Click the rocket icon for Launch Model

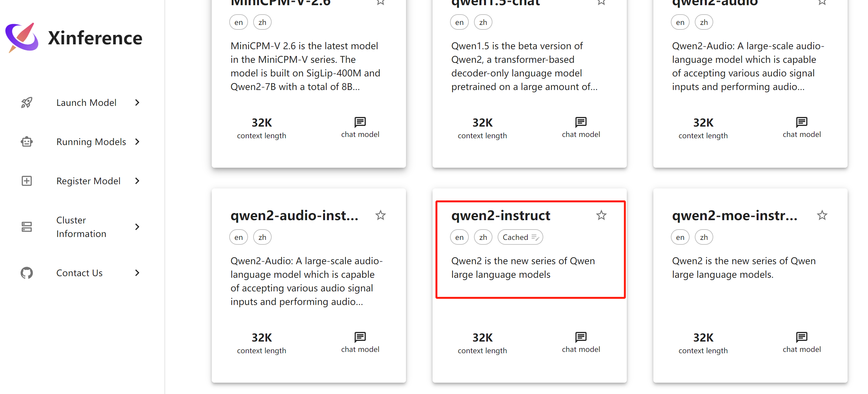pyautogui.click(x=27, y=102)
